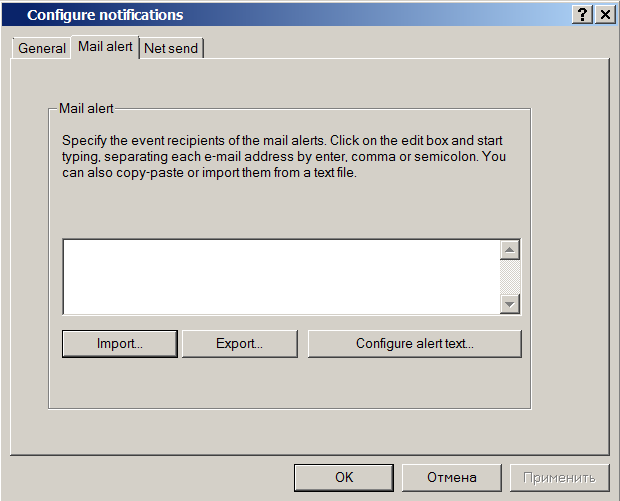The height and width of the screenshot is (501, 620).
Task: Click the recipients box vertical scrollbar track
Action: [510, 277]
